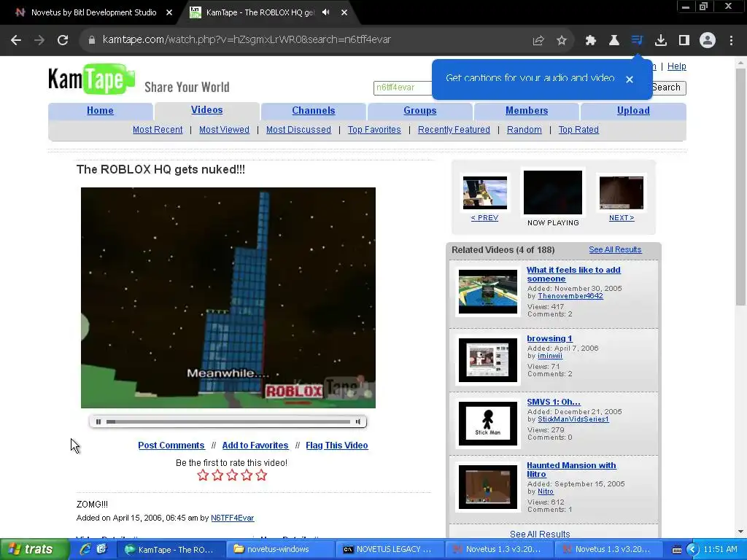Open the Channels navigation tab
Screen dimensions: 747x560
pos(314,111)
